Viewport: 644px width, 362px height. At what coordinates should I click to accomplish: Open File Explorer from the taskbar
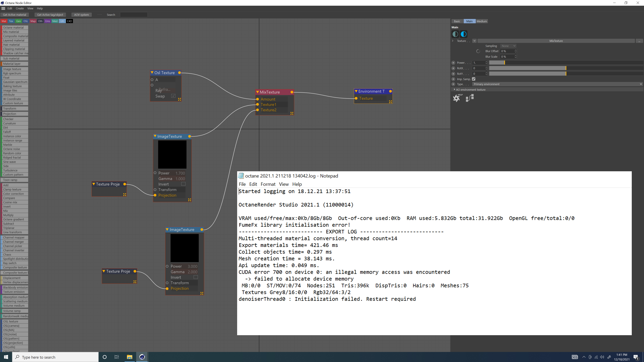129,357
